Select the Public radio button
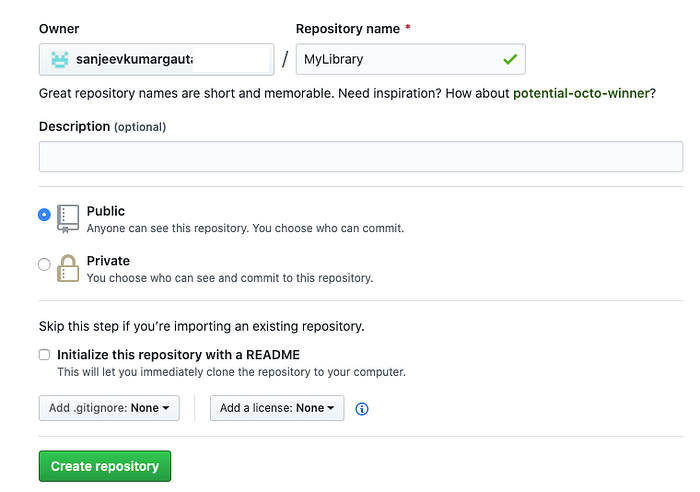700x492 pixels. click(44, 215)
